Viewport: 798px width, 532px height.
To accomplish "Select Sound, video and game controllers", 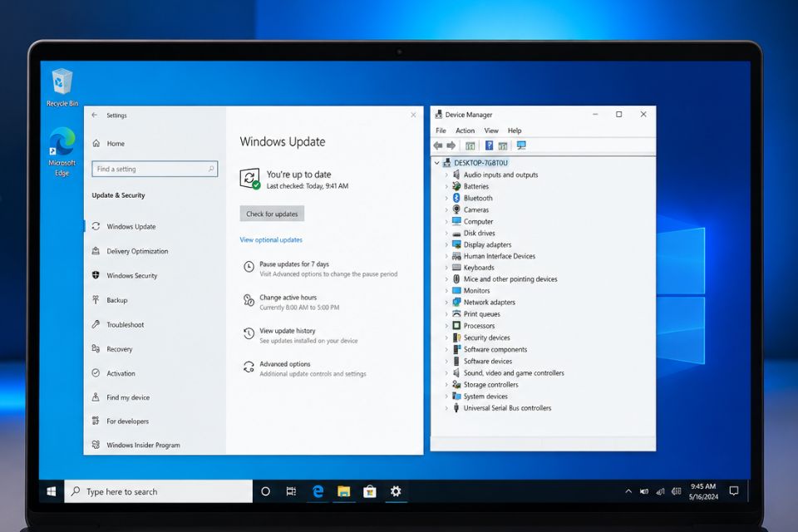I will point(514,373).
